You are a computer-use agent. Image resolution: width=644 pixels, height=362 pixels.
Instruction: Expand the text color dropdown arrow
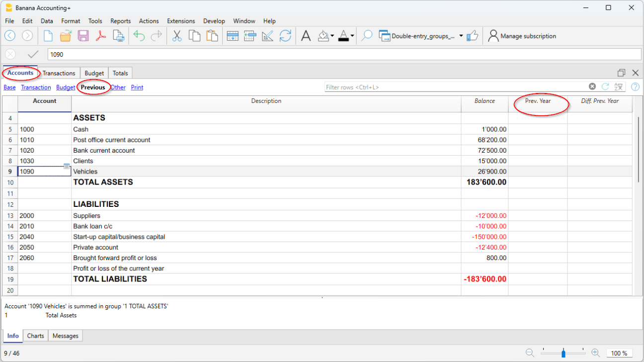pyautogui.click(x=352, y=36)
